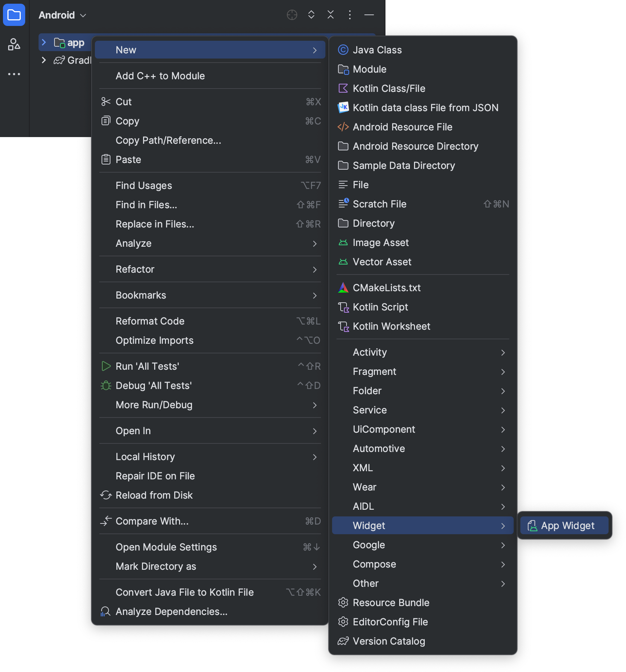626x672 pixels.
Task: Select Repair IDE on File
Action: (x=210, y=476)
